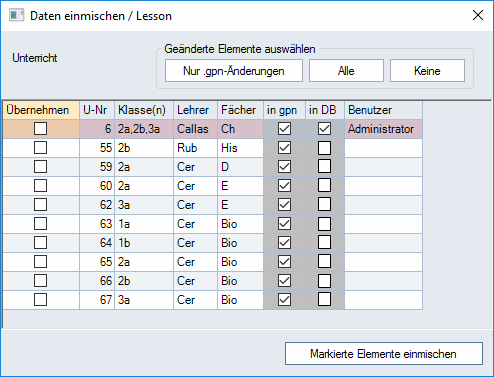Select all changed elements with Alle
Image resolution: width=494 pixels, height=377 pixels.
click(x=346, y=71)
